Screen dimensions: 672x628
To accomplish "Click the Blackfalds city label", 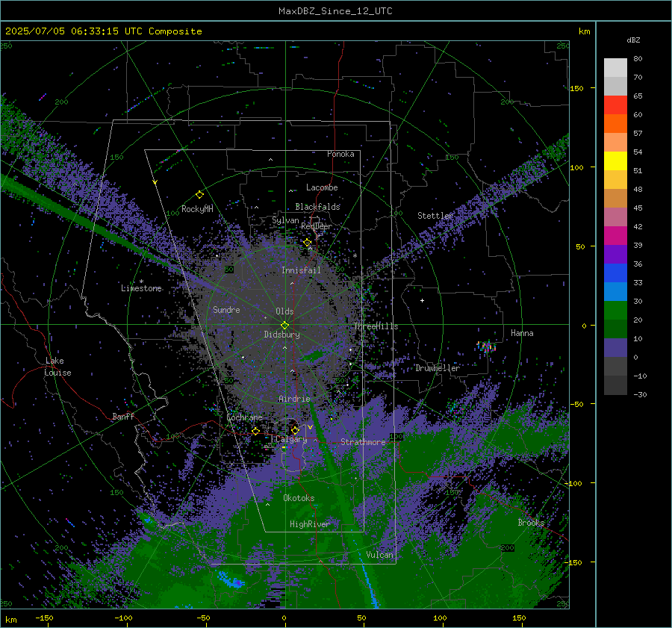I will click(x=317, y=207).
